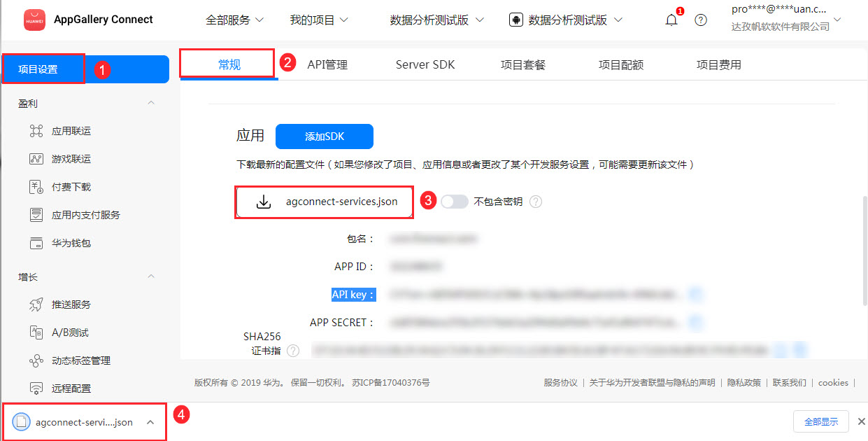Image resolution: width=868 pixels, height=441 pixels.
Task: Click the 游戏联运 menu text
Action: (x=71, y=159)
